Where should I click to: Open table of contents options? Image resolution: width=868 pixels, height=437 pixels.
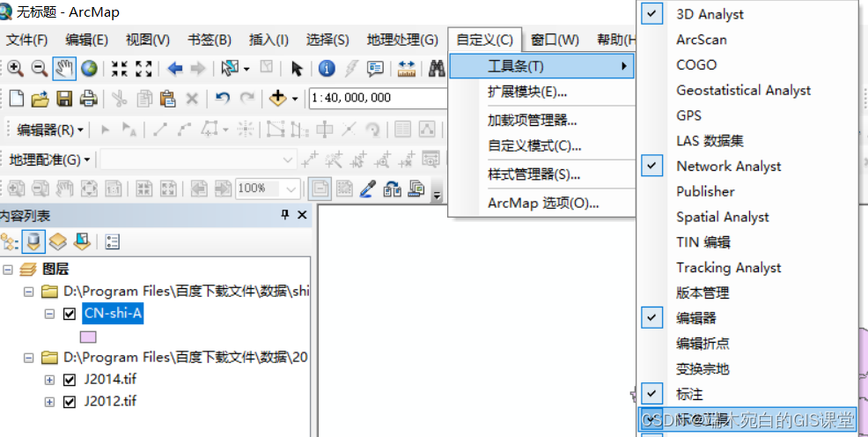[113, 241]
